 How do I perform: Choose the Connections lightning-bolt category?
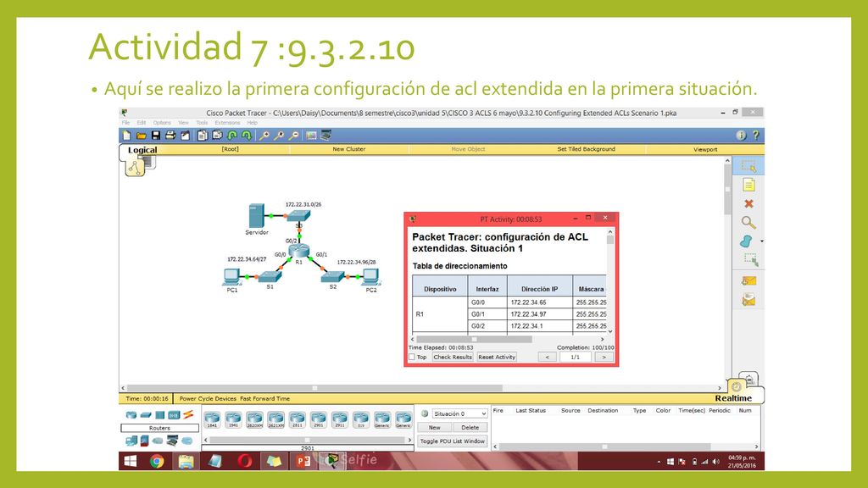(188, 414)
